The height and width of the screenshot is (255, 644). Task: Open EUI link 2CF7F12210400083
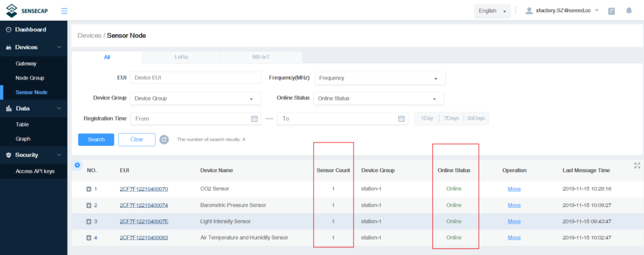point(144,237)
